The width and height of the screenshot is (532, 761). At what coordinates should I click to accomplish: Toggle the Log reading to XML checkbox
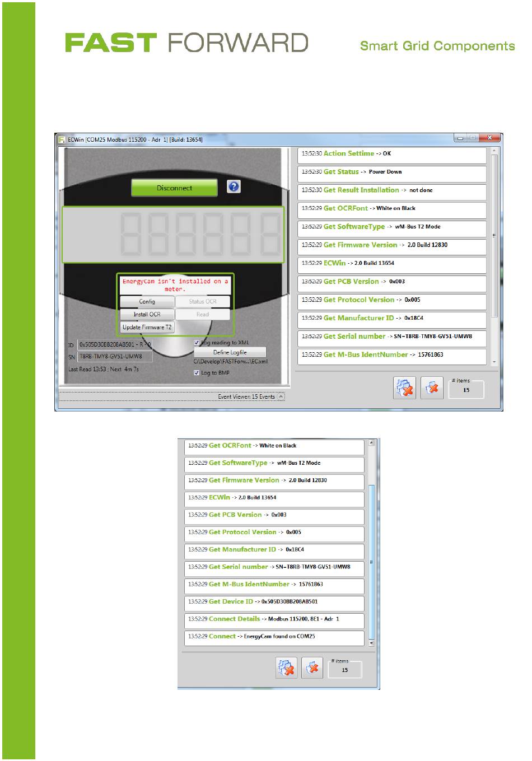(x=197, y=343)
